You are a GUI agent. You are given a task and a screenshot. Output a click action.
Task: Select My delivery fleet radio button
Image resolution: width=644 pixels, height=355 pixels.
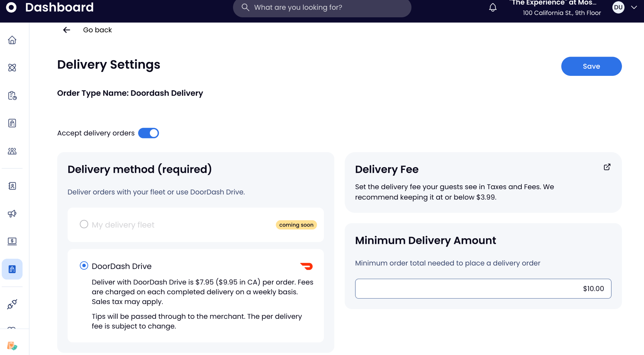(x=84, y=224)
